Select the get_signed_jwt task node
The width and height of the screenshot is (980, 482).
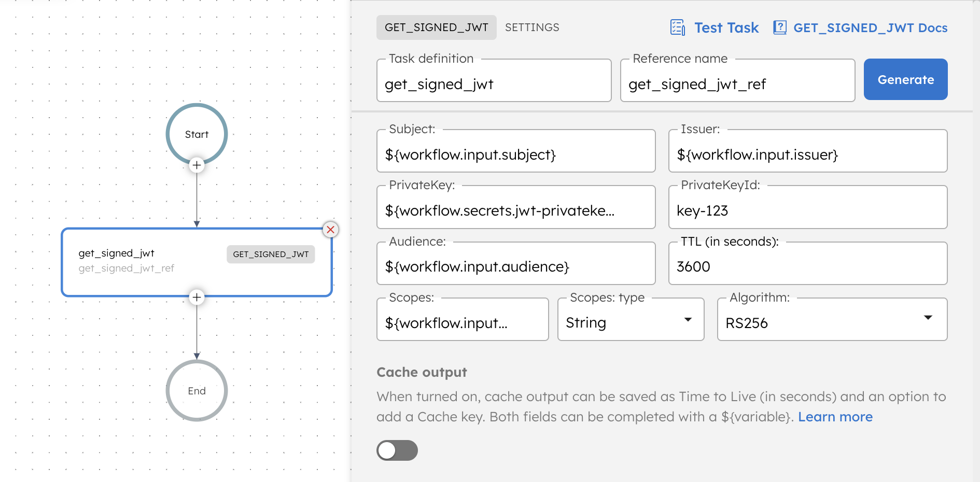tap(197, 262)
